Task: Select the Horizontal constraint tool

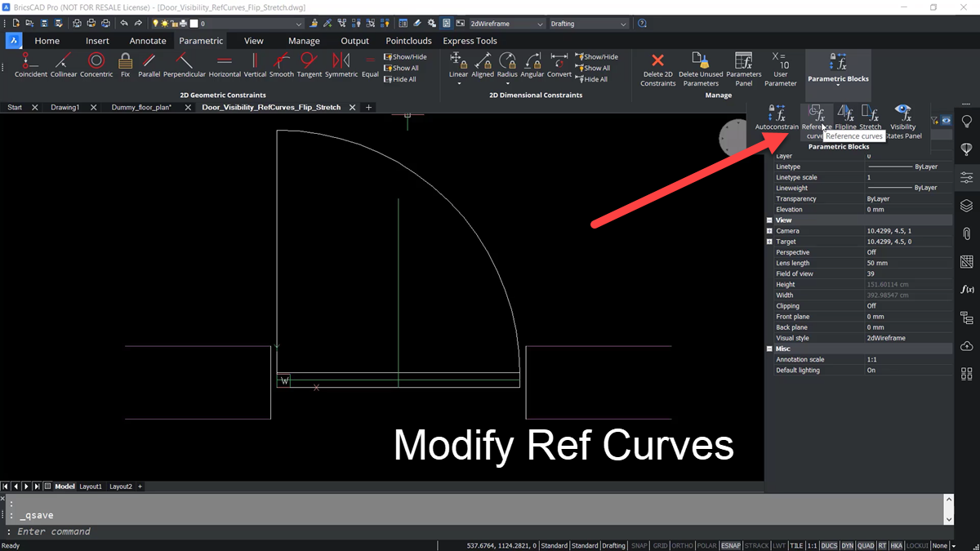Action: [225, 65]
